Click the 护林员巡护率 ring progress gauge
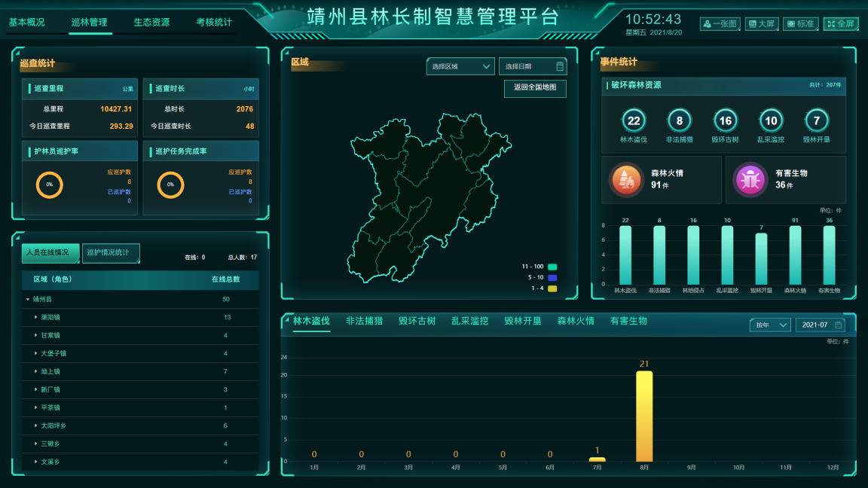 pos(49,184)
